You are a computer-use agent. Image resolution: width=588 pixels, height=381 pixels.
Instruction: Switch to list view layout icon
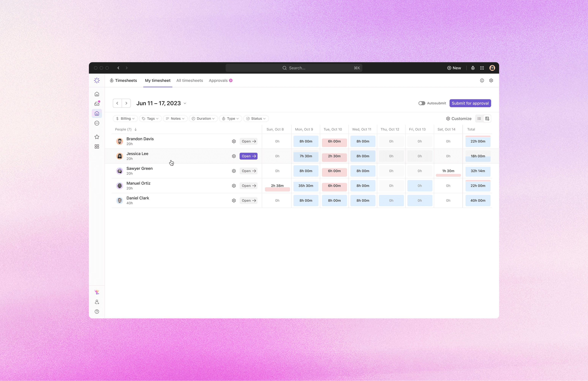point(479,119)
